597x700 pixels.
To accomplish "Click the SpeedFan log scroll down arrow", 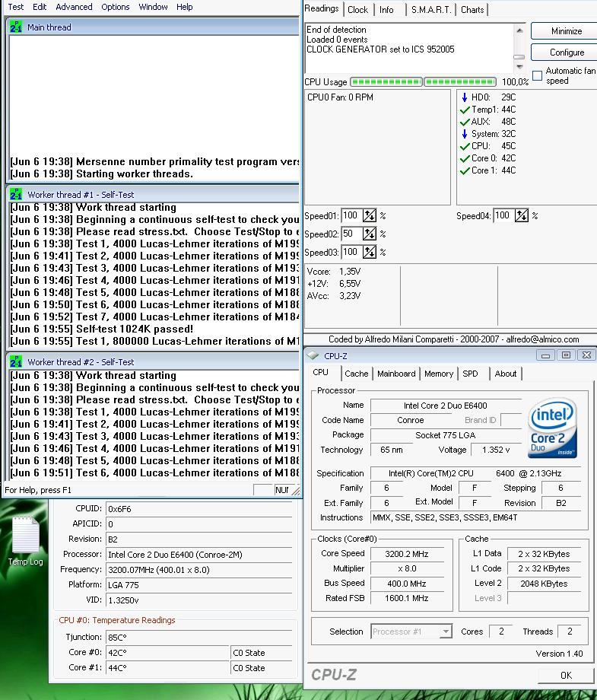I will (x=519, y=66).
